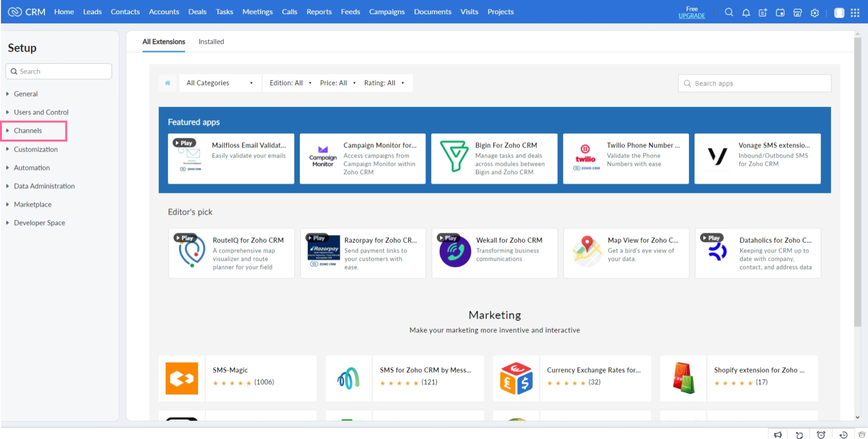Screen dimensions: 868x439
Task: Open Currency Exchange Rates for... title
Action: pyautogui.click(x=594, y=370)
